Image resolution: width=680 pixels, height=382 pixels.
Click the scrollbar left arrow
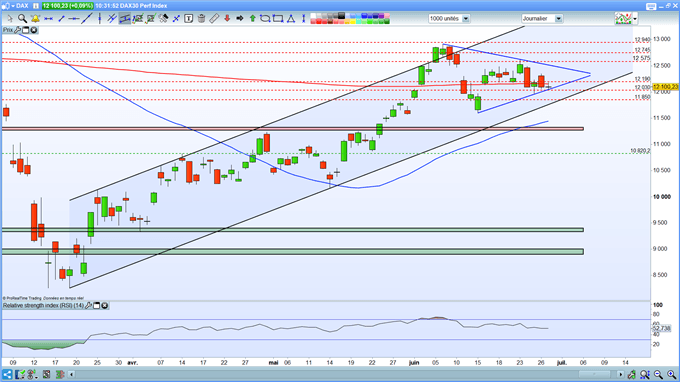[x=72, y=374]
